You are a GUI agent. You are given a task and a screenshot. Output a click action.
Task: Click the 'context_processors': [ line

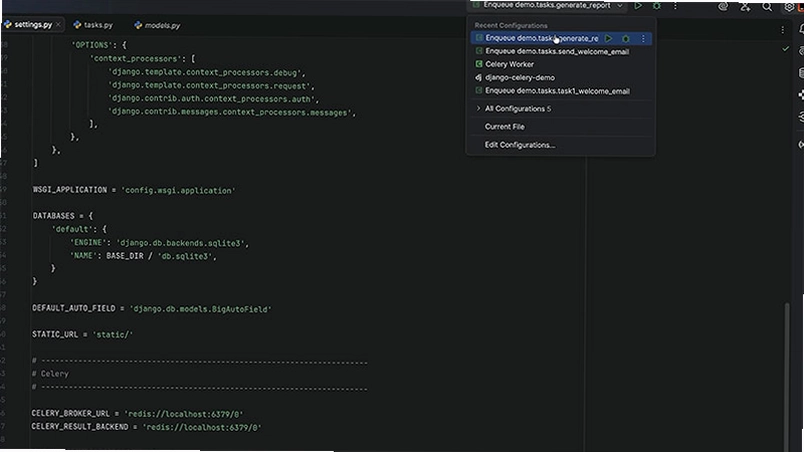pos(143,58)
